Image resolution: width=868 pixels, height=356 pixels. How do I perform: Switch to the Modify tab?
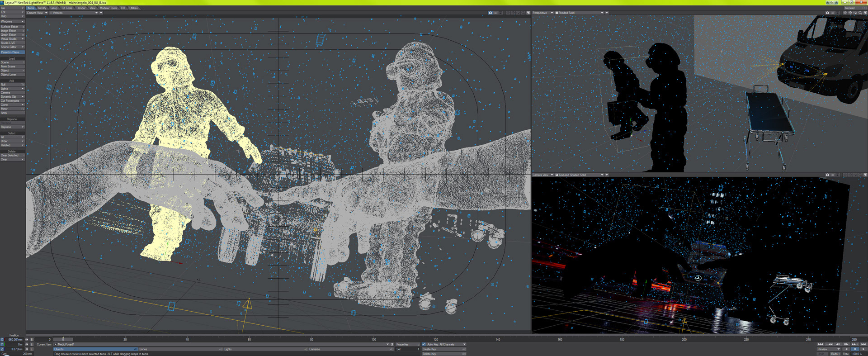pyautogui.click(x=42, y=8)
